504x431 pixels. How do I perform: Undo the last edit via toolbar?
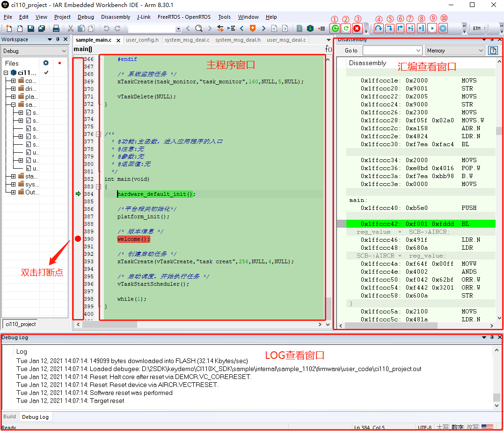106,29
